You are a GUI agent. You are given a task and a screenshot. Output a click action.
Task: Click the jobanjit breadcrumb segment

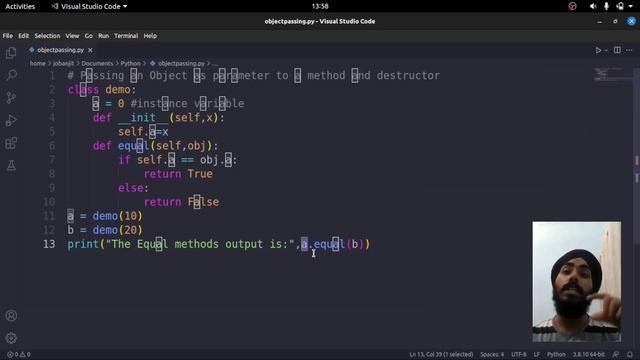[x=63, y=64]
